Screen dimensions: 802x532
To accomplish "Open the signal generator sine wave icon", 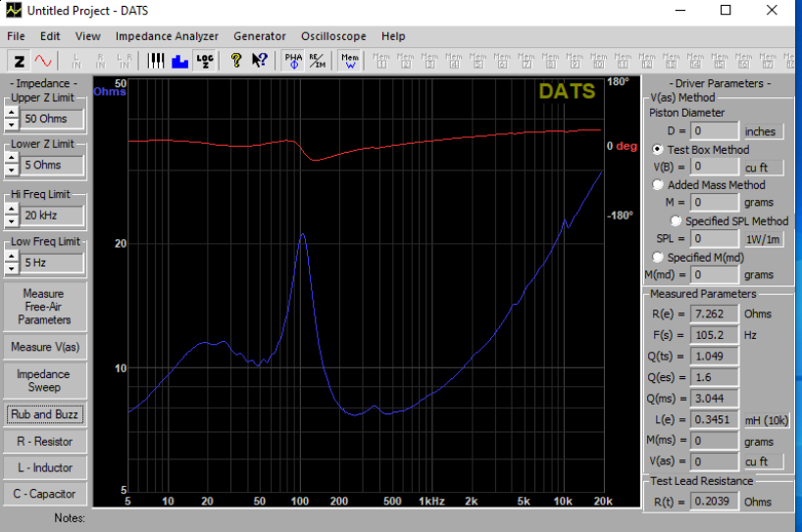I will (43, 62).
